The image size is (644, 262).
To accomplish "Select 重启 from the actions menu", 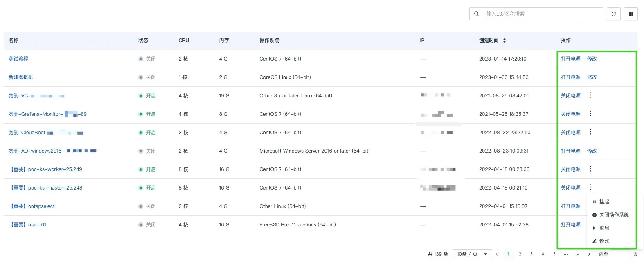I will (604, 228).
